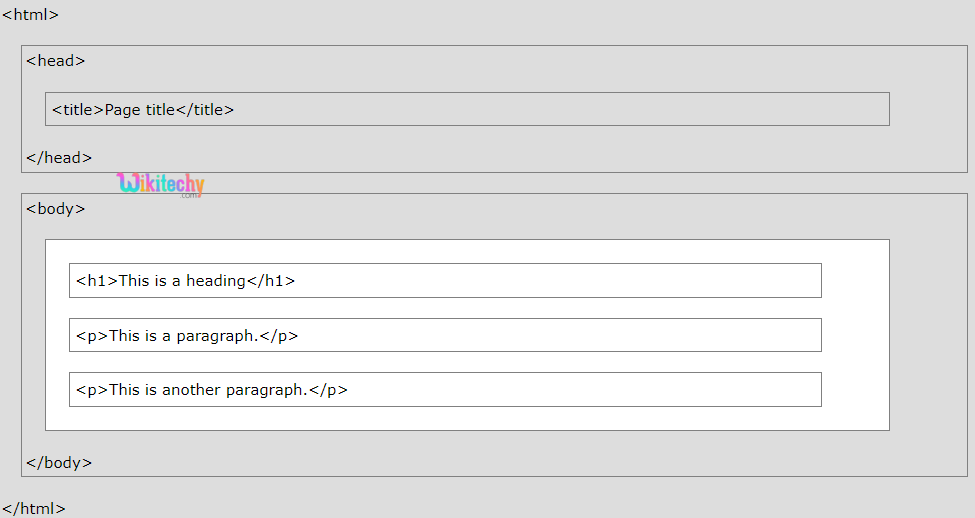
Task: Click the "Page title" text
Action: (140, 110)
